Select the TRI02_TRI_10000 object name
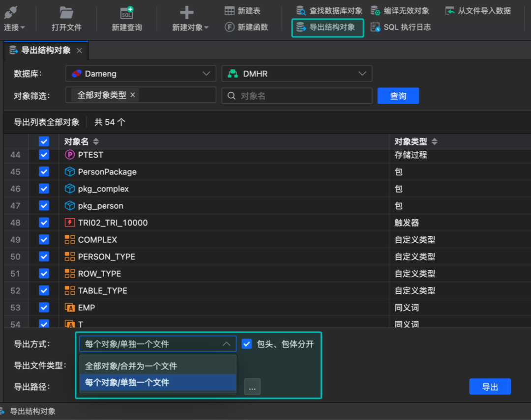Image resolution: width=531 pixels, height=420 pixels. [x=113, y=223]
